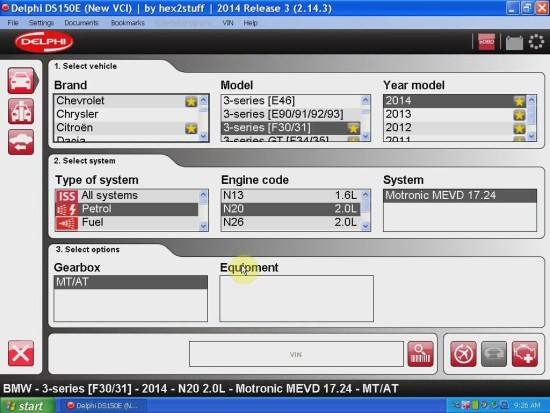Click the VIN barcode search button
The image size is (550, 413).
coord(421,354)
